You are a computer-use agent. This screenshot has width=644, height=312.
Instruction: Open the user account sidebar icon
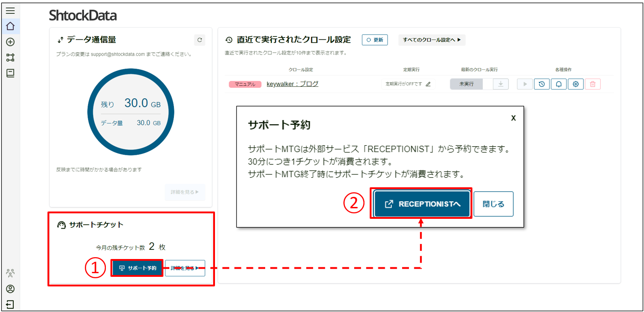tap(10, 289)
